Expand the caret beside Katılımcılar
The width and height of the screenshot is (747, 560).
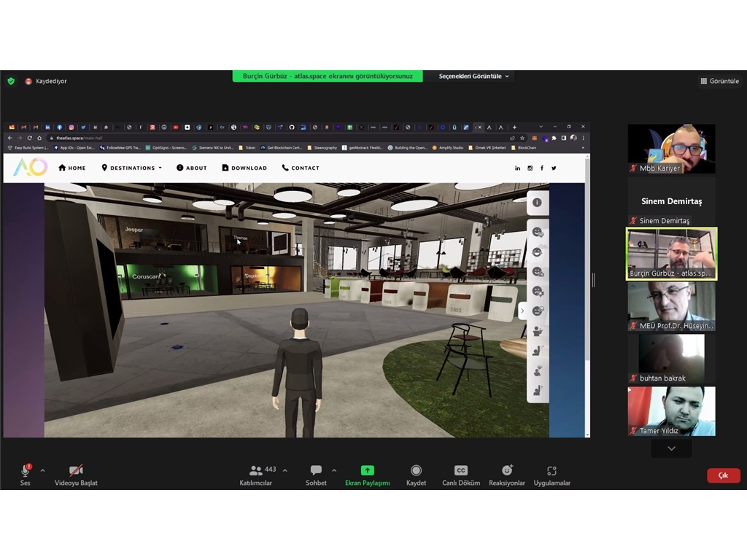pos(285,470)
